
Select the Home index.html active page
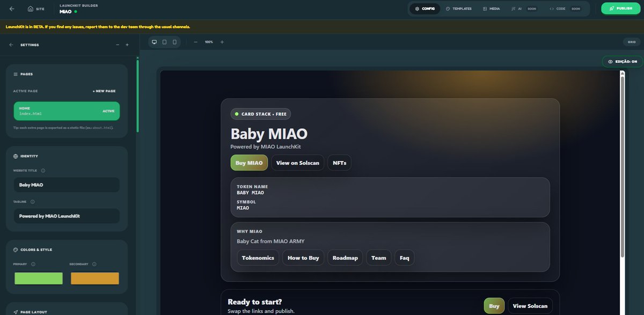click(x=67, y=111)
